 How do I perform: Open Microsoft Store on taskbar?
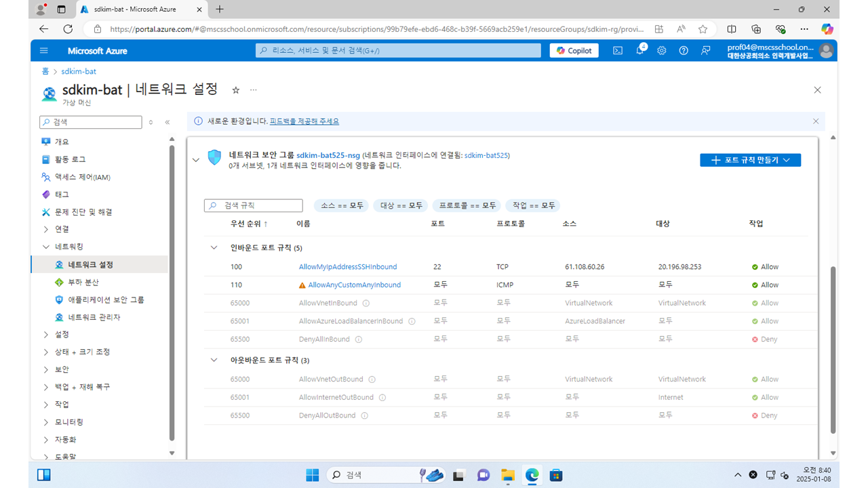coord(556,474)
